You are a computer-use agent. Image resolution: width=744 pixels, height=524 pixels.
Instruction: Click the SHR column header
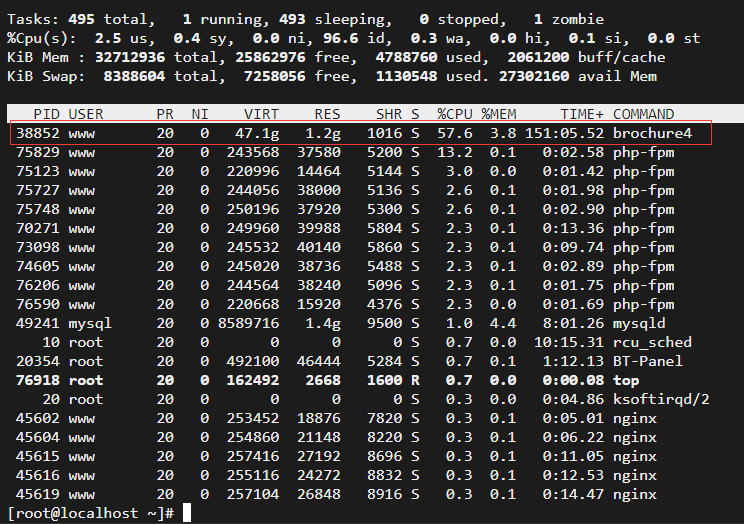point(389,114)
